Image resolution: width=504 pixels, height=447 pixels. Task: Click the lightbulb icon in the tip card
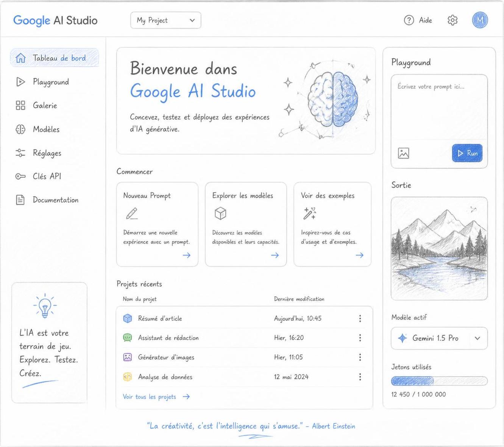click(x=45, y=306)
